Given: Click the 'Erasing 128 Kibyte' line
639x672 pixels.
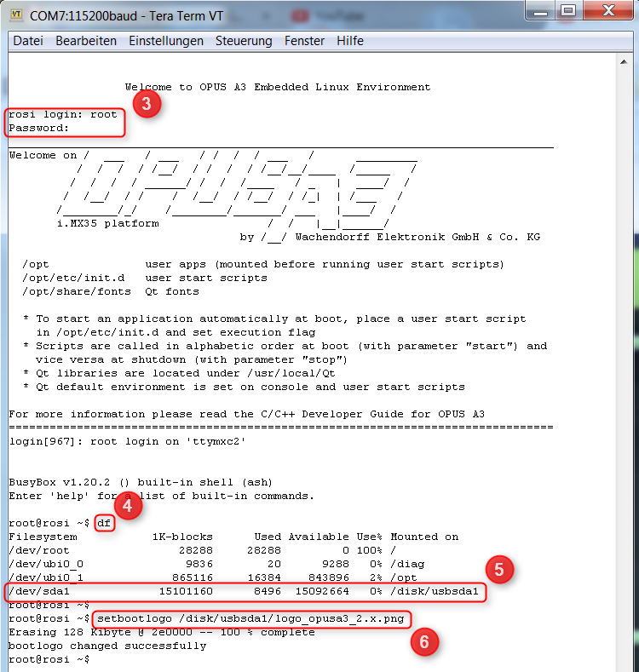Looking at the screenshot, I should coord(162,633).
